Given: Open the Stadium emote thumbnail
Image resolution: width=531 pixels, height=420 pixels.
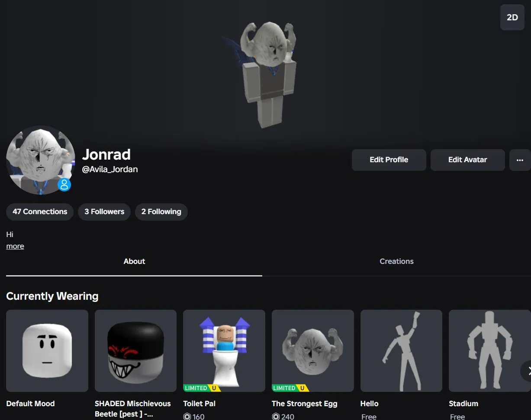Looking at the screenshot, I should (490, 351).
